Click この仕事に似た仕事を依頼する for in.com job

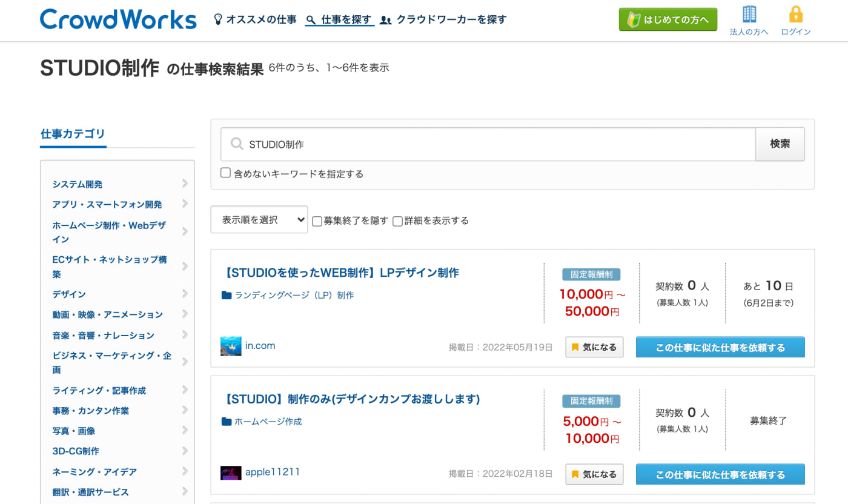coord(720,347)
